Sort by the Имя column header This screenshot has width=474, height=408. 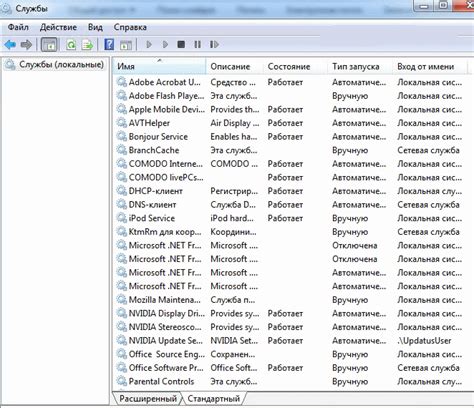[x=159, y=66]
